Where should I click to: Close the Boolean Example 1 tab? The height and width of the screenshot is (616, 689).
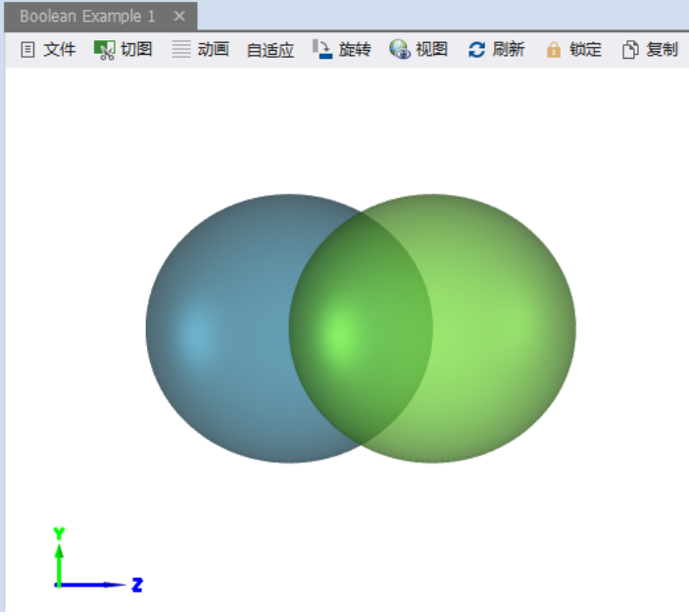179,17
